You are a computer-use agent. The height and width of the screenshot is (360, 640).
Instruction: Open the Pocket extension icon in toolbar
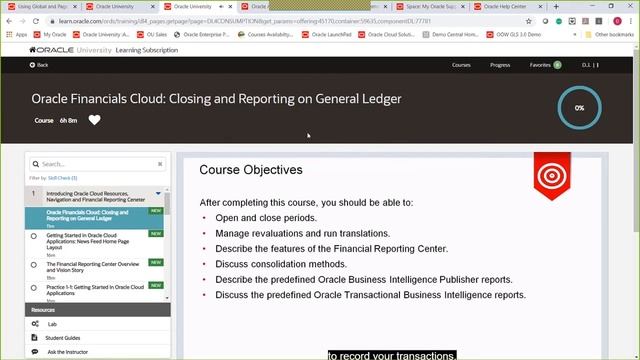[572, 21]
